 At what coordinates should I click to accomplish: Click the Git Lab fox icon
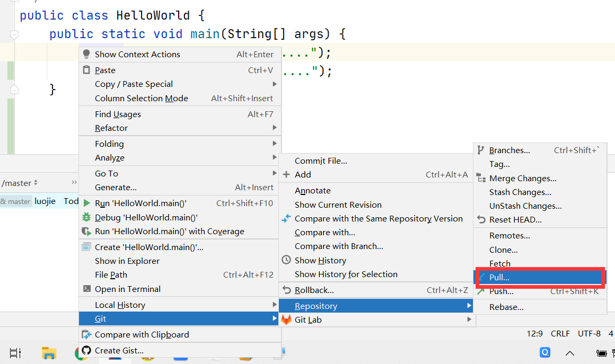(286, 320)
